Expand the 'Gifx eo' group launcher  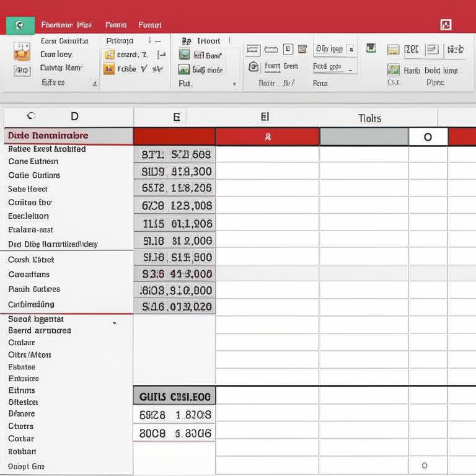click(x=95, y=84)
